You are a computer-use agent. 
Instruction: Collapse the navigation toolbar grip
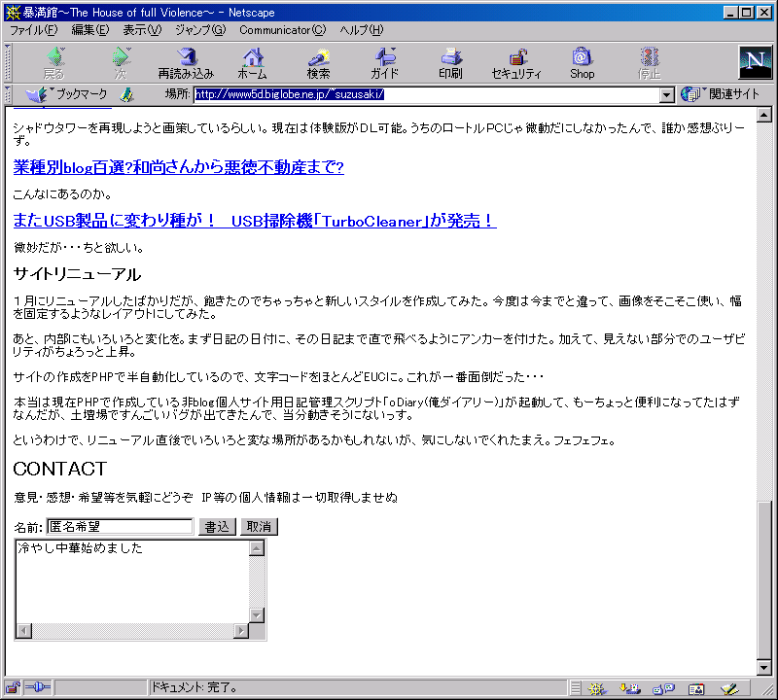8,63
